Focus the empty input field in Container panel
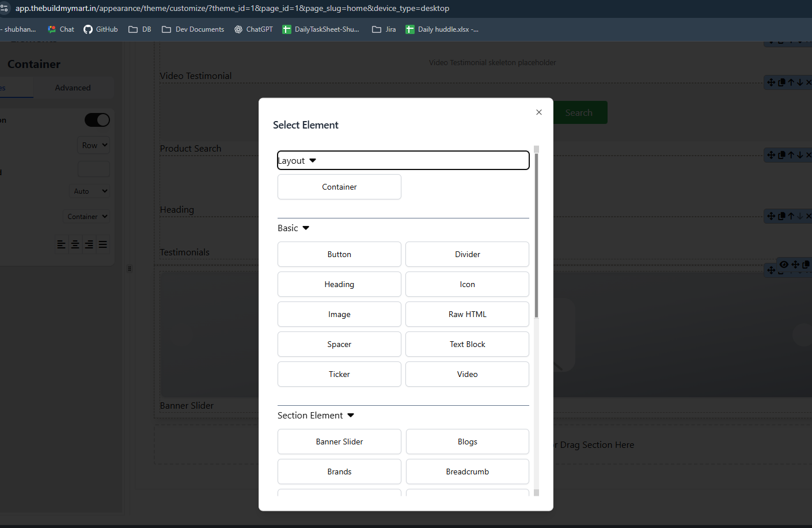 pos(93,169)
